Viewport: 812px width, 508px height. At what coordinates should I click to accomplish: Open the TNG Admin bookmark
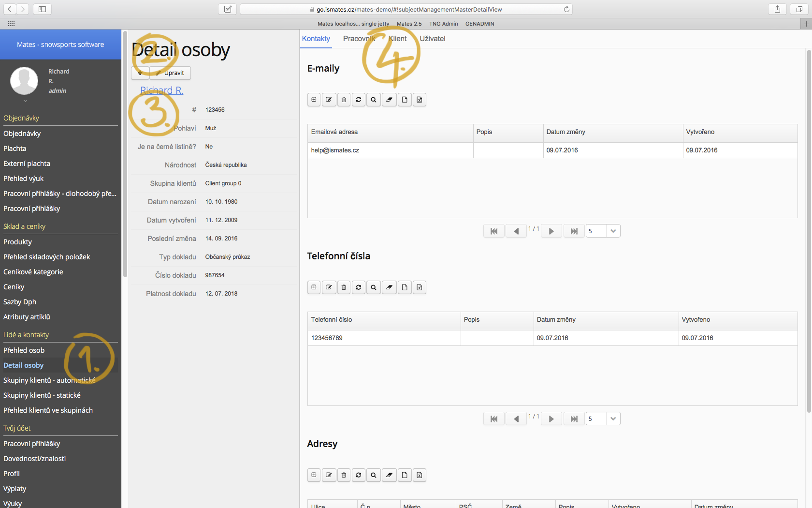443,24
